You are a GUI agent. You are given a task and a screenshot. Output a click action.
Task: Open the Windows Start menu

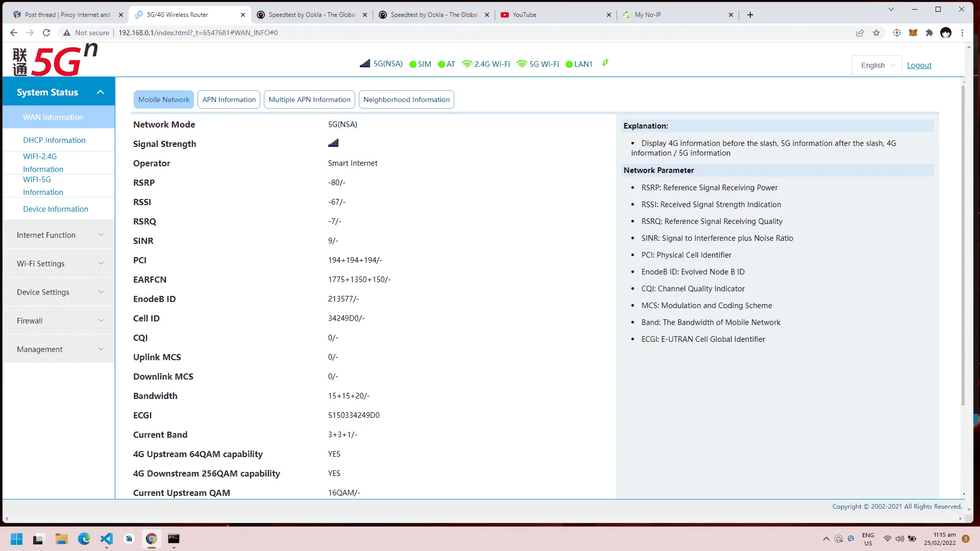coord(17,539)
